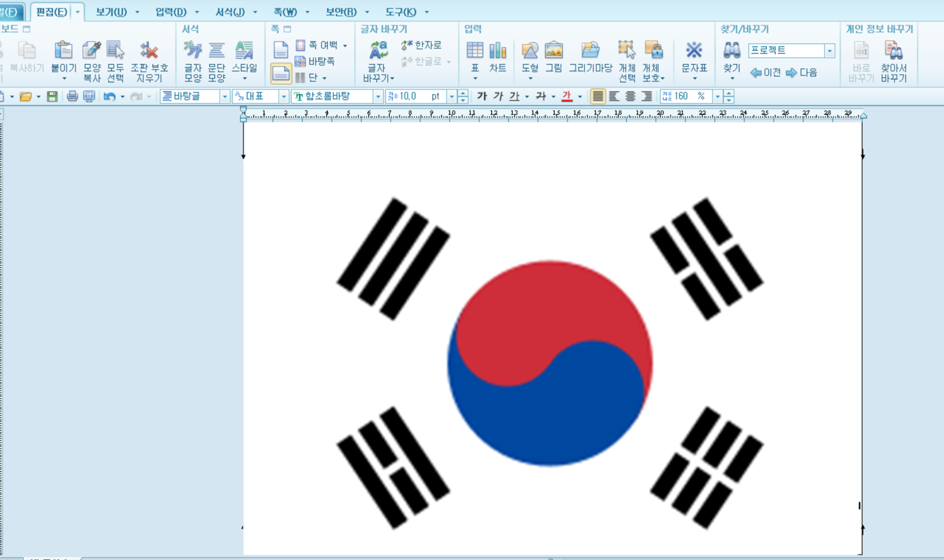Increase font size with stepper up arrow
Image resolution: width=944 pixels, height=560 pixels.
(463, 93)
